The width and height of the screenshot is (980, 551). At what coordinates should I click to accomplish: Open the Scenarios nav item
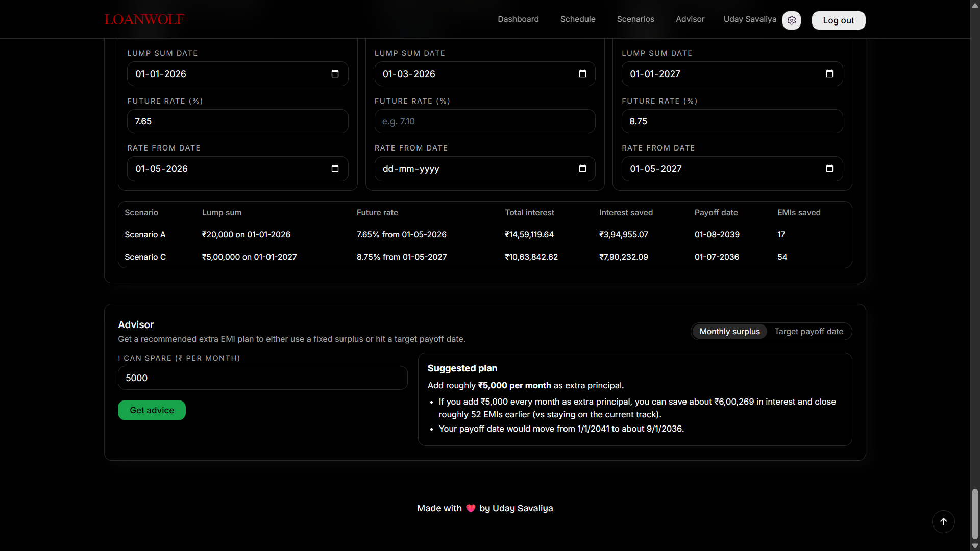[635, 19]
